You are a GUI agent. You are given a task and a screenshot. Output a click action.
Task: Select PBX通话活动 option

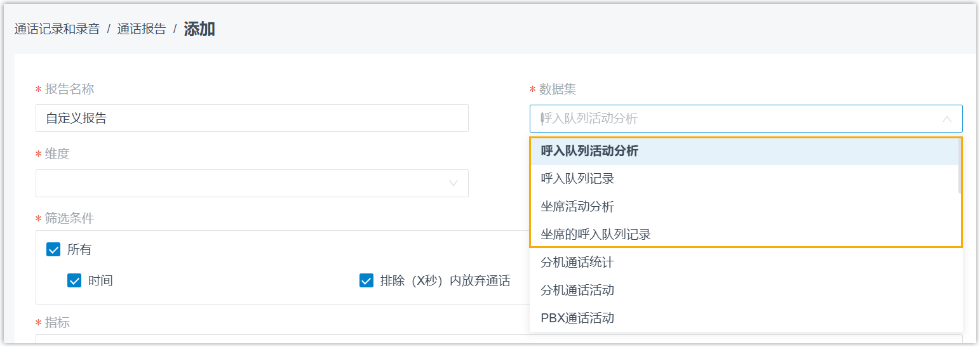pos(577,318)
